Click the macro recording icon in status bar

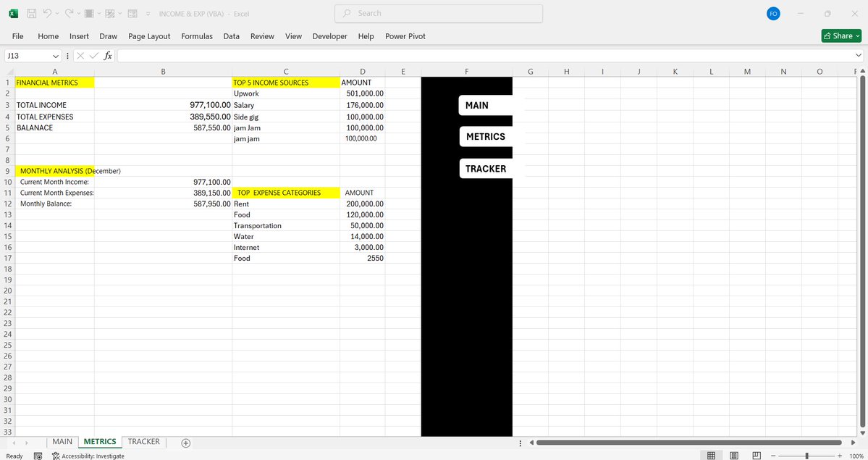[38, 456]
